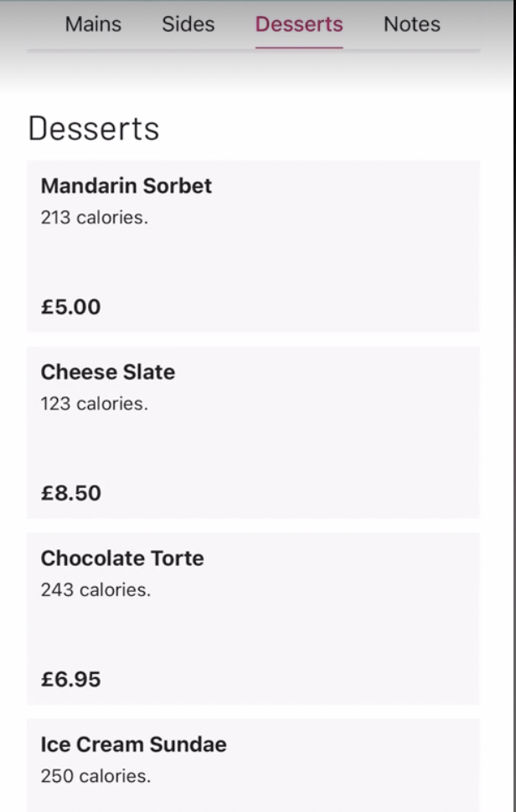The height and width of the screenshot is (812, 516).
Task: Choose the Chocolate Torte title
Action: pyautogui.click(x=122, y=558)
